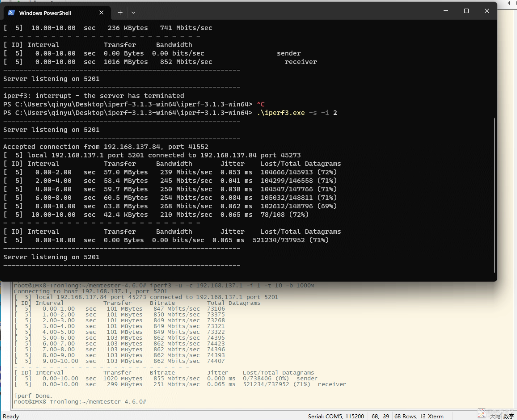Click "245 Mbits/sec" bandwidth value
The height and width of the screenshot is (420, 517).
point(186,181)
